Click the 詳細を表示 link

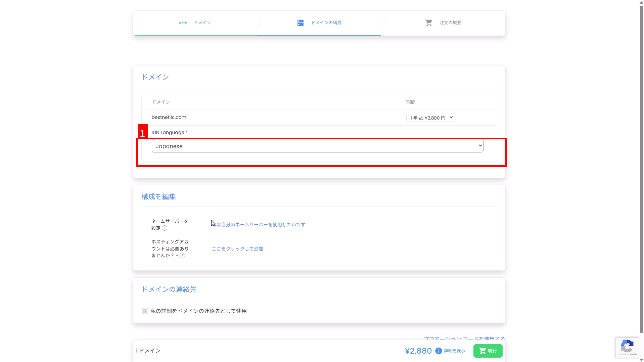coord(454,351)
